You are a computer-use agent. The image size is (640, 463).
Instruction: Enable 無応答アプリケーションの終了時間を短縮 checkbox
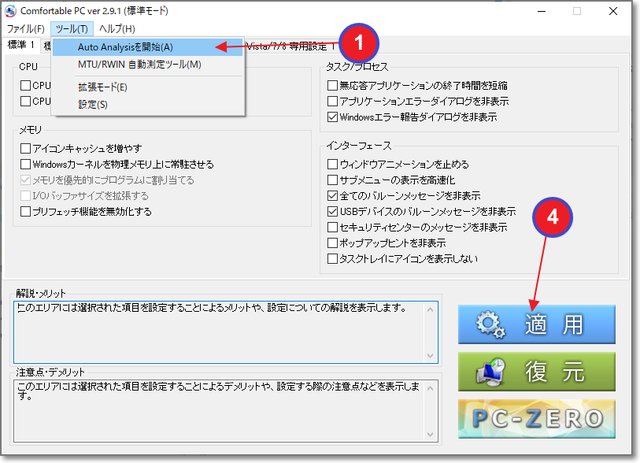333,85
